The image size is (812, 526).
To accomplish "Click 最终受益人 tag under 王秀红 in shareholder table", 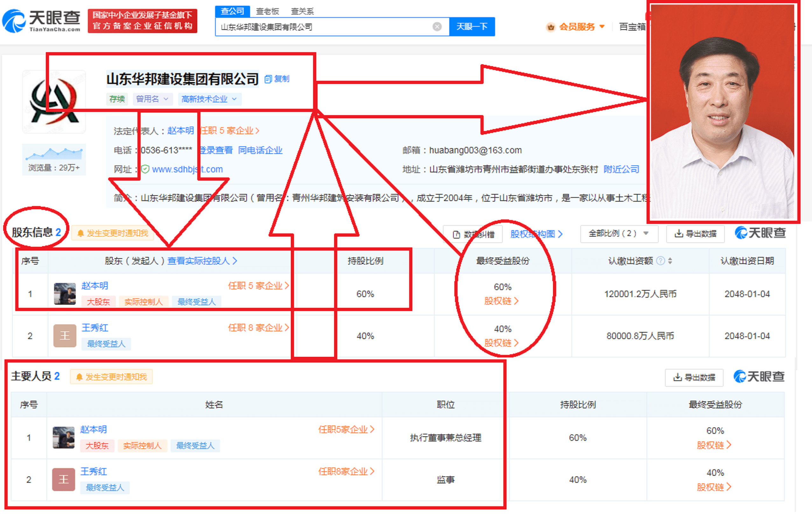I will (106, 344).
